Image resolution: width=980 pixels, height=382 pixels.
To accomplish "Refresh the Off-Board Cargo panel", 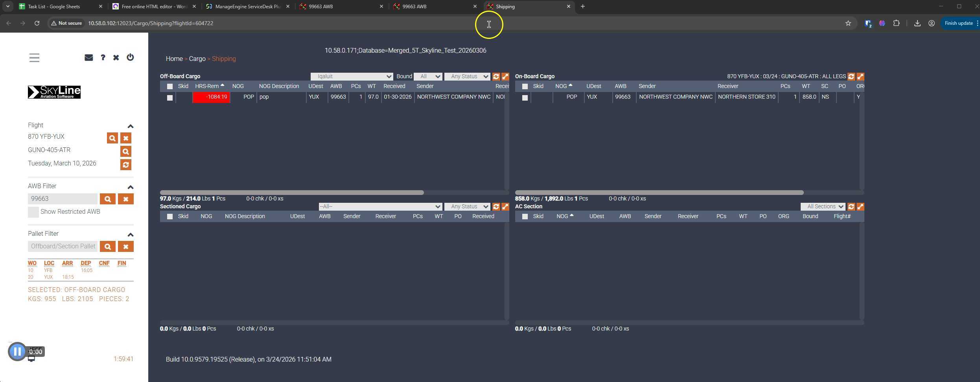I will point(496,77).
